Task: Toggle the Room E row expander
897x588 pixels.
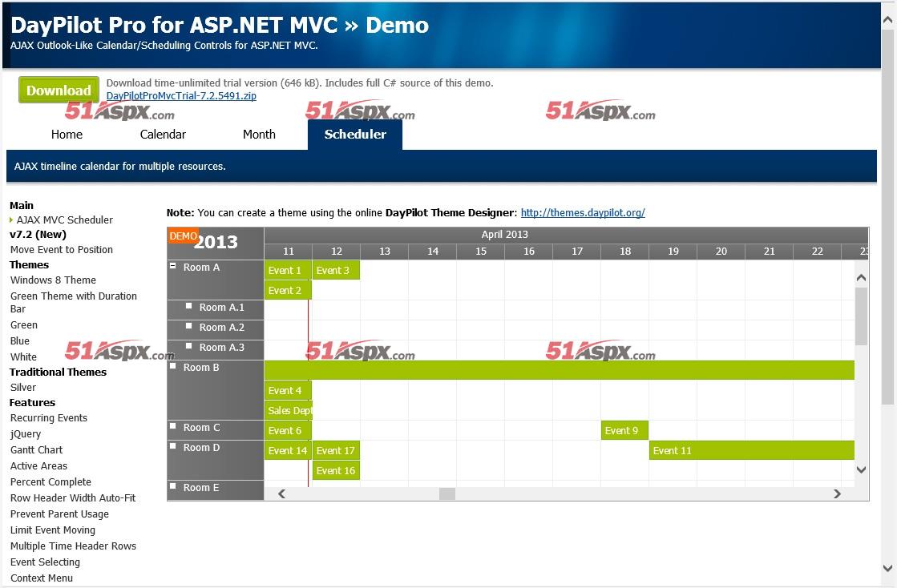Action: 173,485
